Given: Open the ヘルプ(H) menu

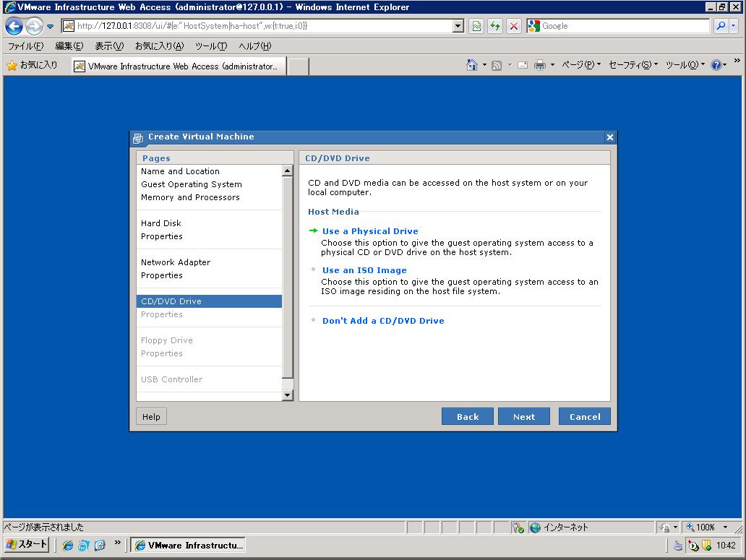Looking at the screenshot, I should coord(255,46).
